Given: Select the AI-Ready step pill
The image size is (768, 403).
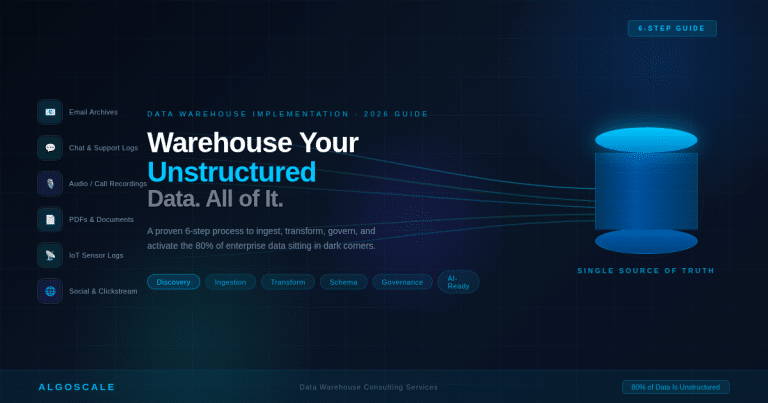Looking at the screenshot, I should [458, 282].
